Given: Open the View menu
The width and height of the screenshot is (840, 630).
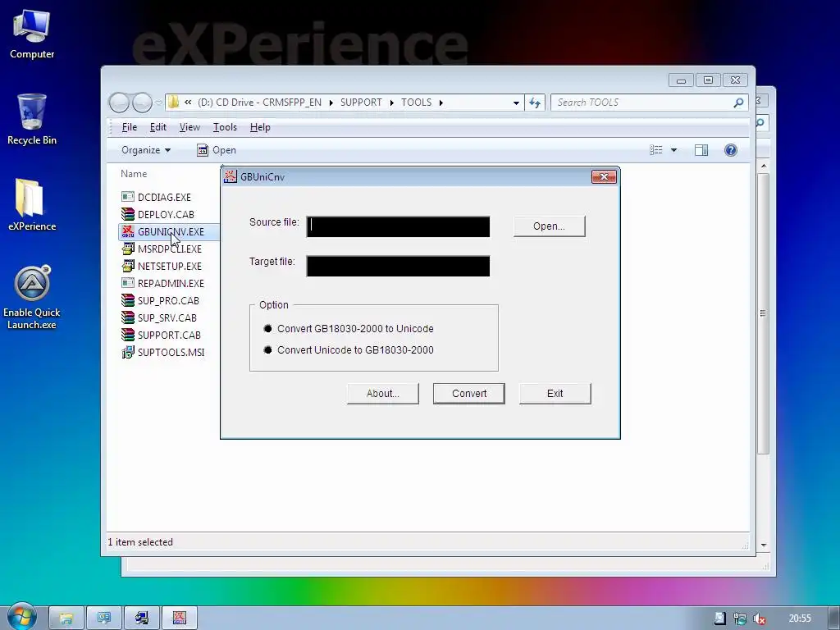Looking at the screenshot, I should point(189,127).
